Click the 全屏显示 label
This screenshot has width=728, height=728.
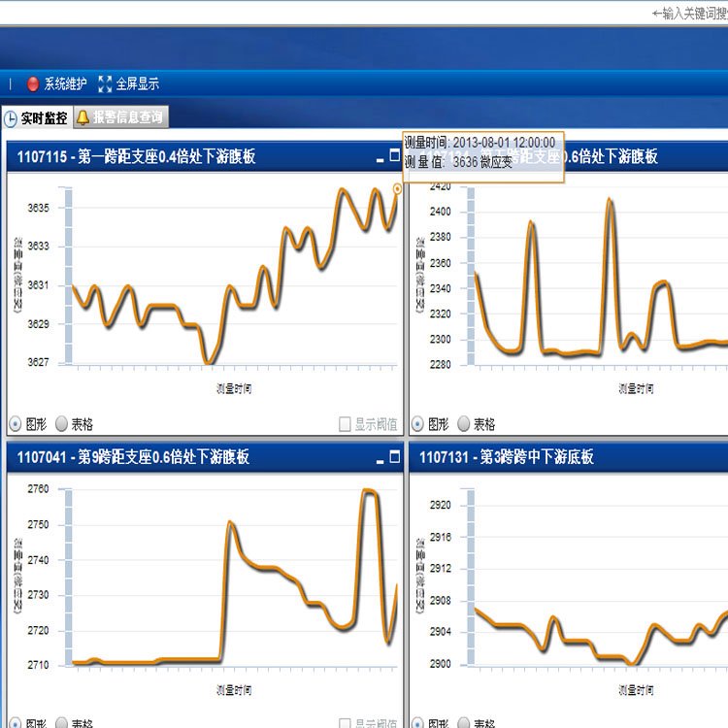click(137, 84)
